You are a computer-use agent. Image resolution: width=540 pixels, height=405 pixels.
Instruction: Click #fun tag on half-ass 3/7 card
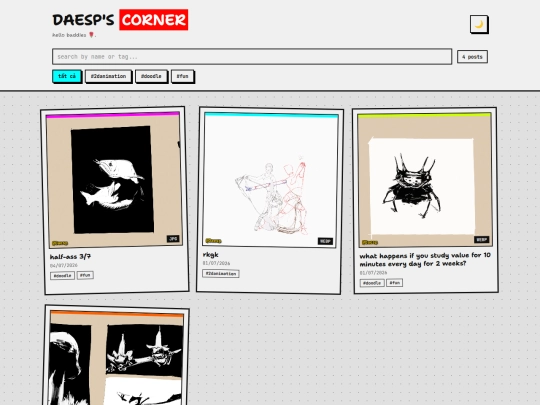pyautogui.click(x=85, y=275)
